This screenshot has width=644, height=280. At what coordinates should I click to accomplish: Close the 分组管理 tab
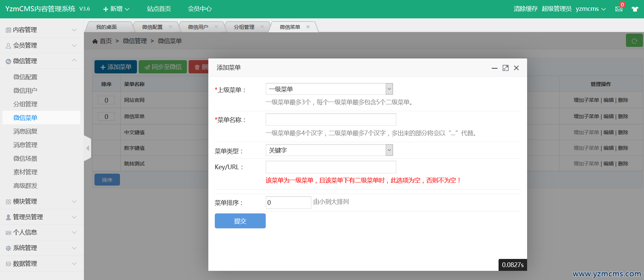[262, 27]
